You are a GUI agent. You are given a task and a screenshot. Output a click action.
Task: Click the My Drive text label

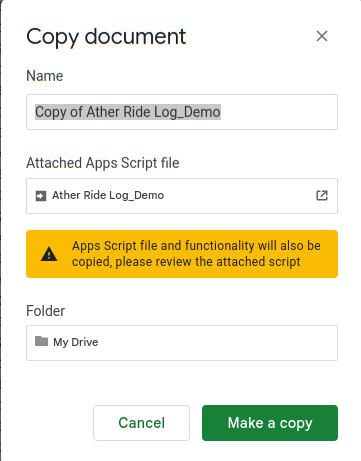[x=76, y=342]
